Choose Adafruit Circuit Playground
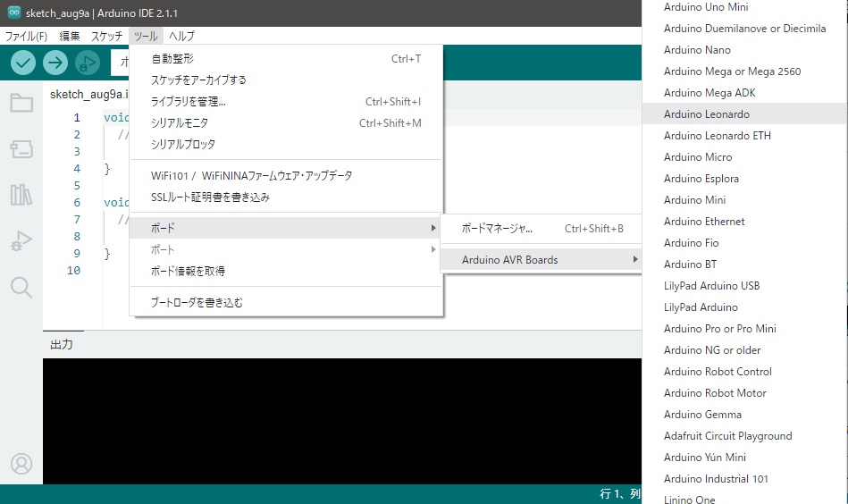Image resolution: width=848 pixels, height=504 pixels. coord(744,436)
